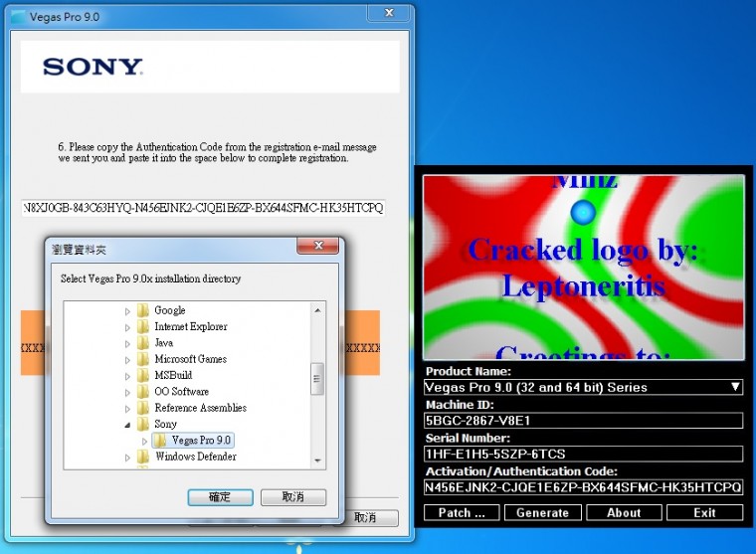Select the Sony folder label in the tree

click(x=165, y=424)
